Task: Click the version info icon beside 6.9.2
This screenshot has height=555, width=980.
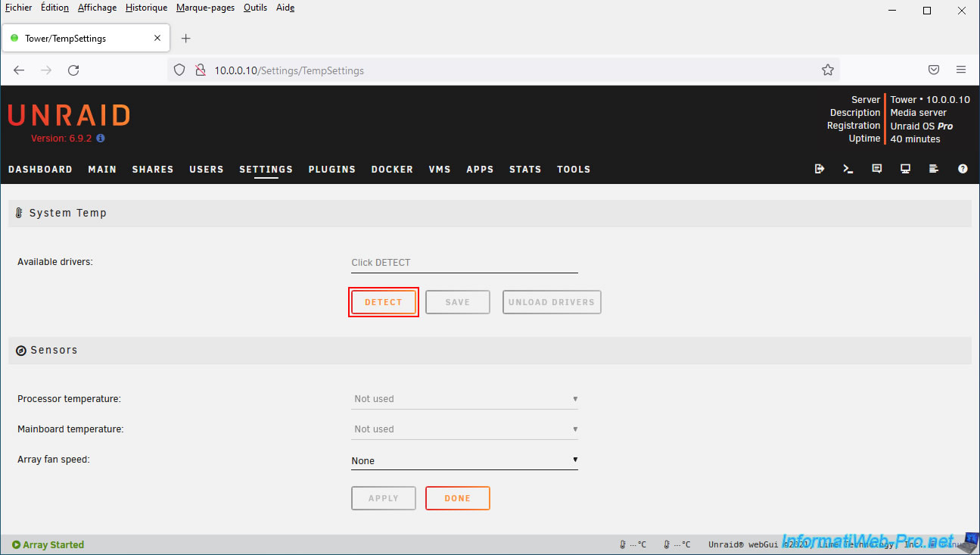Action: 101,139
